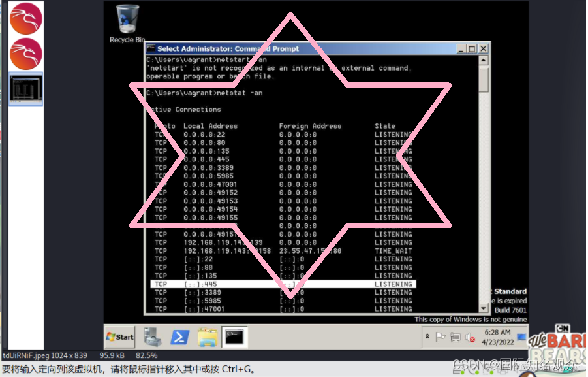Click 'operable program or batch file' line
This screenshot has height=377, width=588.
click(x=210, y=76)
